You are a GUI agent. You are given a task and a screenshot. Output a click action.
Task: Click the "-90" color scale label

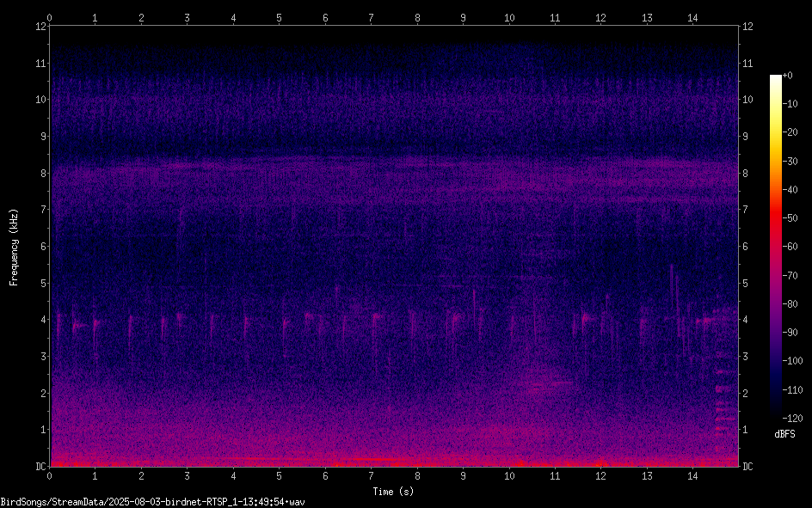click(x=790, y=333)
